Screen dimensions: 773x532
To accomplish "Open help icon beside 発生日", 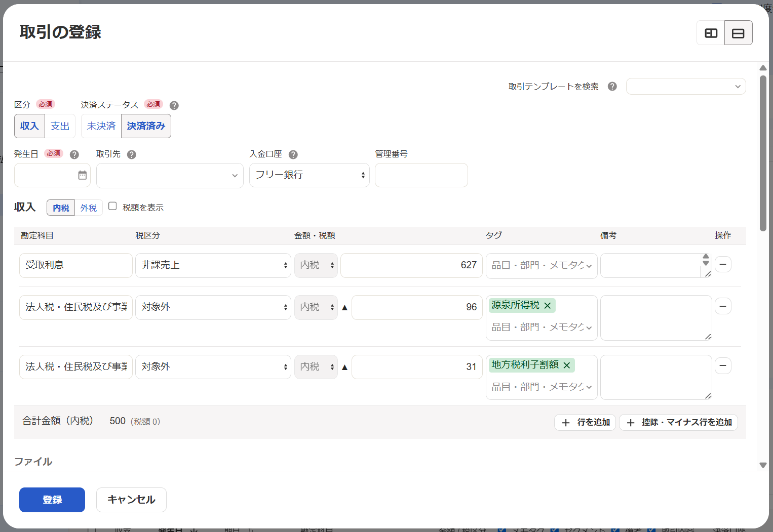I will click(x=74, y=154).
